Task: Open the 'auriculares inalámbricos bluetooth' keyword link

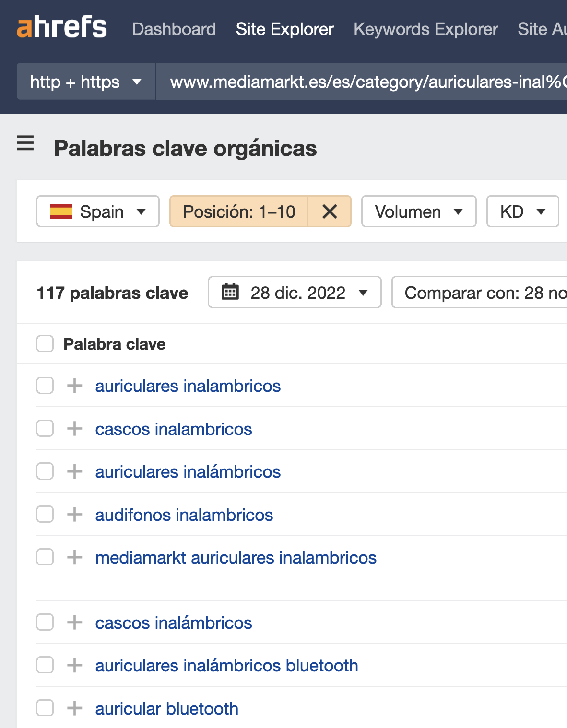Action: pos(226,666)
